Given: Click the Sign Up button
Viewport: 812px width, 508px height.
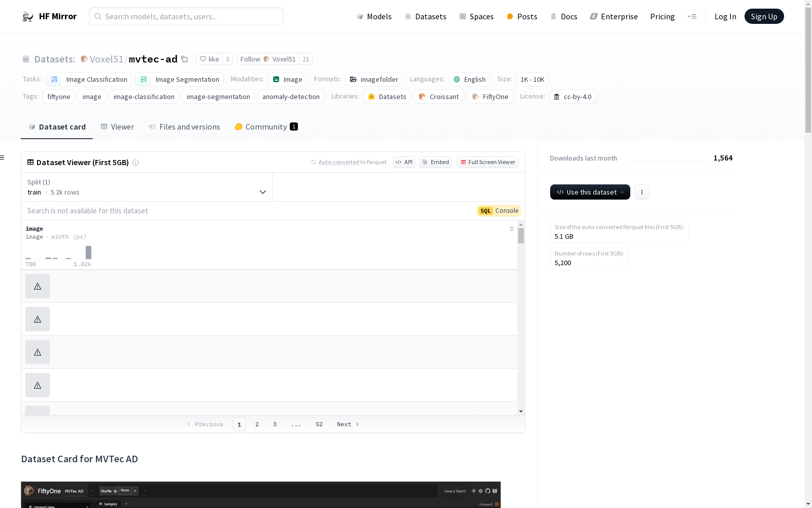Looking at the screenshot, I should pos(764,16).
